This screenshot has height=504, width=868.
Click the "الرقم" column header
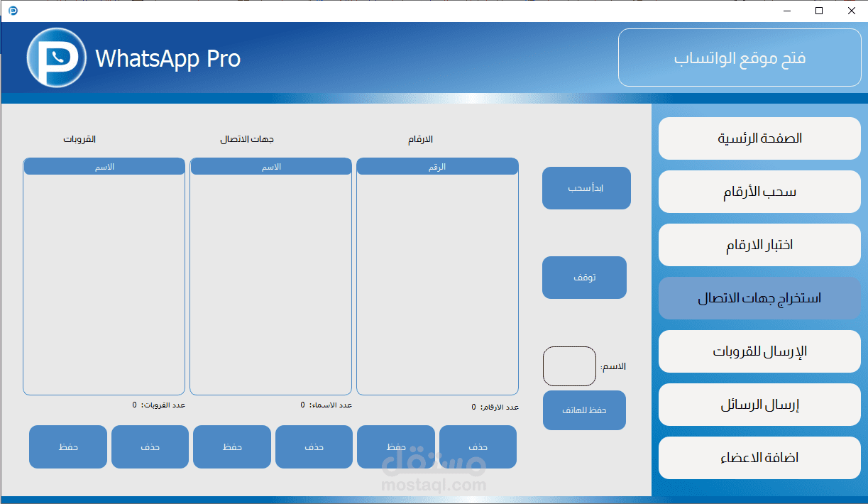pyautogui.click(x=437, y=167)
